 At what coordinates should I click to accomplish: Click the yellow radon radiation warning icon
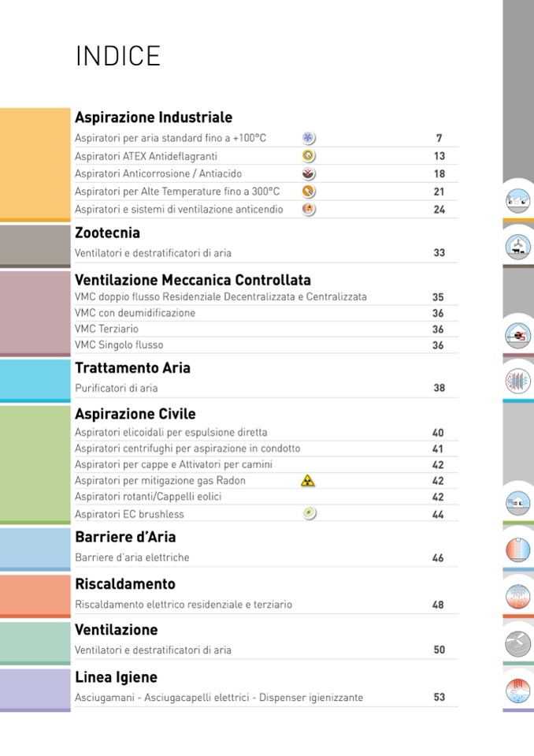click(308, 481)
